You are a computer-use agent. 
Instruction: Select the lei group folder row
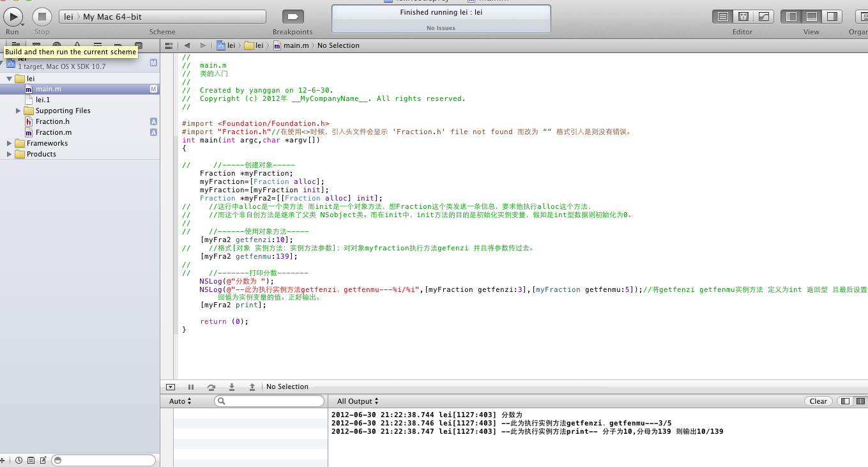pos(80,79)
